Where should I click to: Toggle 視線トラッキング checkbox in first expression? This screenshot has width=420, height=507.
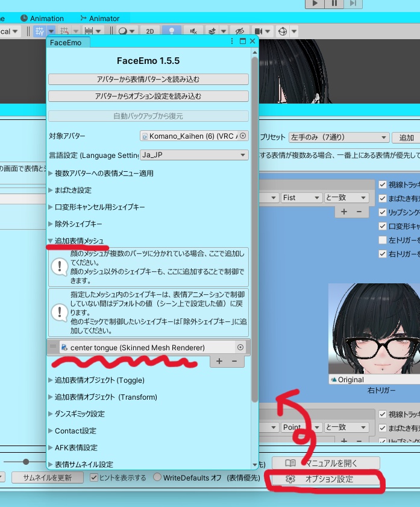(x=383, y=184)
